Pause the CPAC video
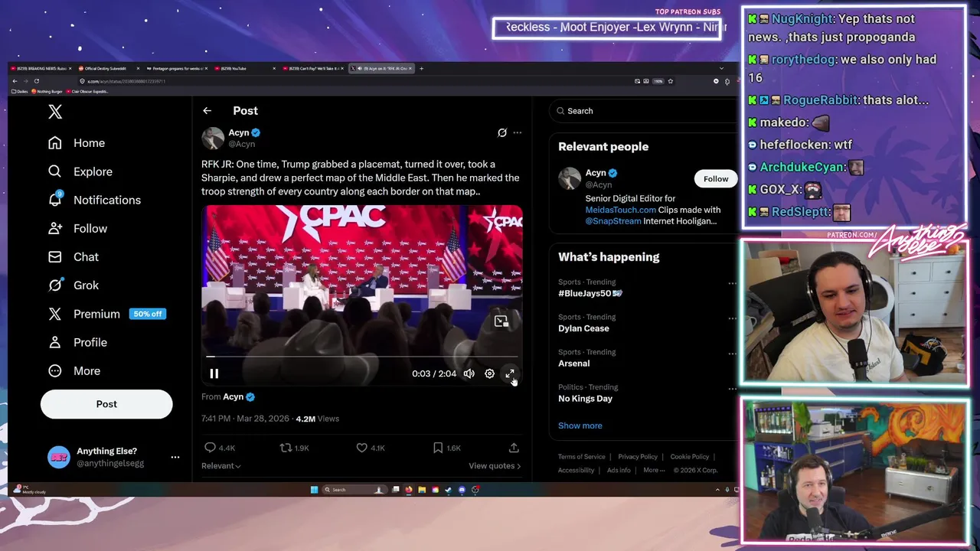980x551 pixels. pos(214,373)
